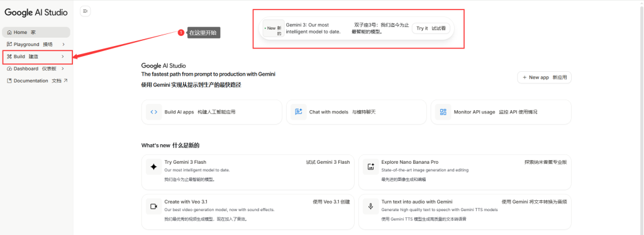Screen dimensions: 644x235
Task: Open the Monitor API usage card
Action: click(501, 112)
